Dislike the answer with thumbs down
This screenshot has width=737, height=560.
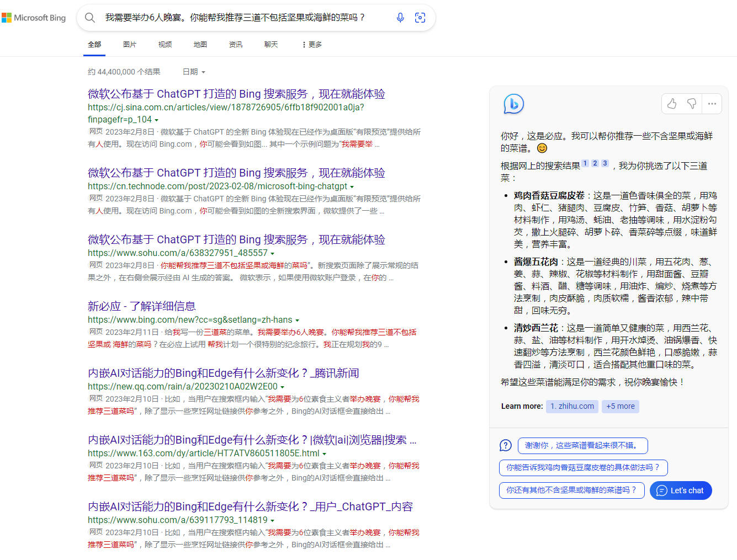(692, 104)
